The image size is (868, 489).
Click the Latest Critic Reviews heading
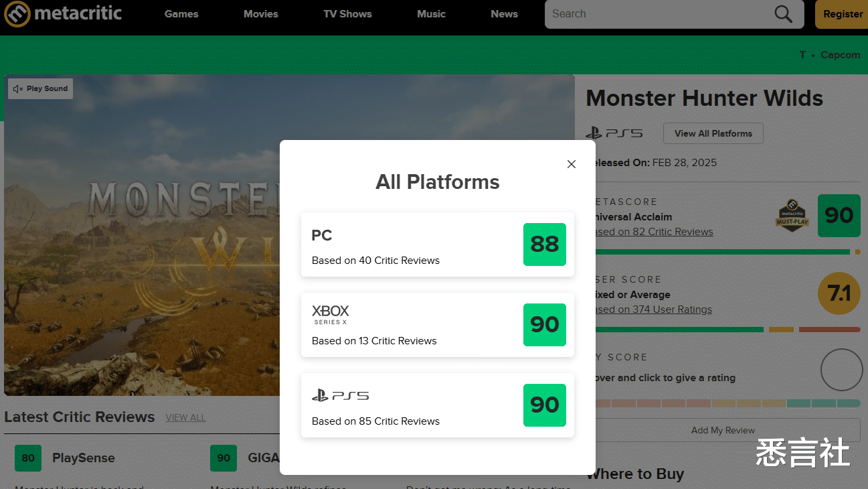click(80, 417)
